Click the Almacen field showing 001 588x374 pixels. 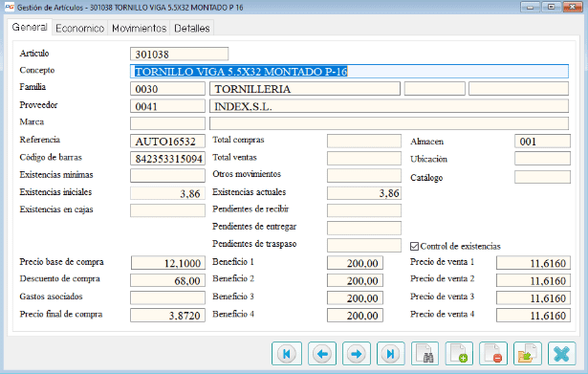click(542, 141)
